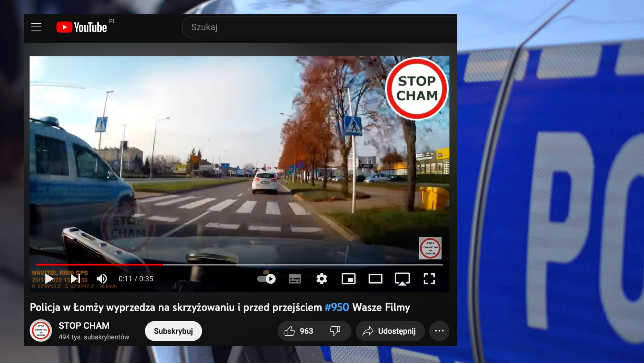Click the YouTube logo
Viewport: 644px width, 363px height.
(82, 27)
